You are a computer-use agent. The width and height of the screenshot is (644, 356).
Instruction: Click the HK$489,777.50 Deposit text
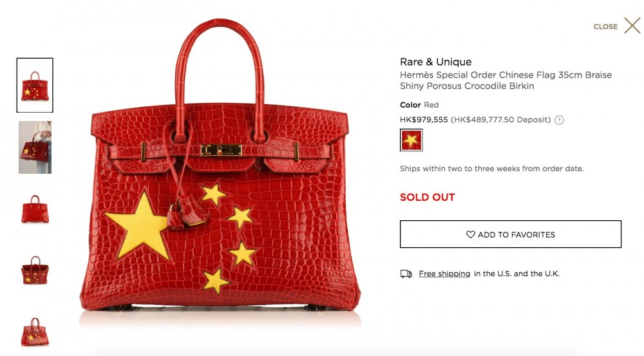click(500, 120)
